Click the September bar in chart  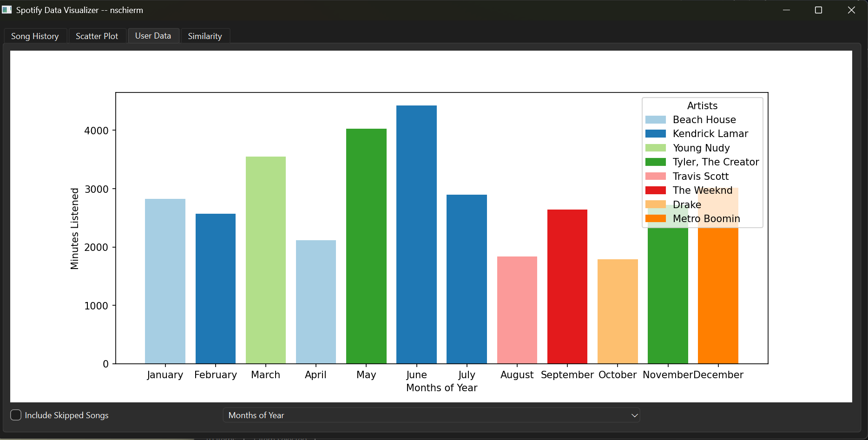[567, 287]
